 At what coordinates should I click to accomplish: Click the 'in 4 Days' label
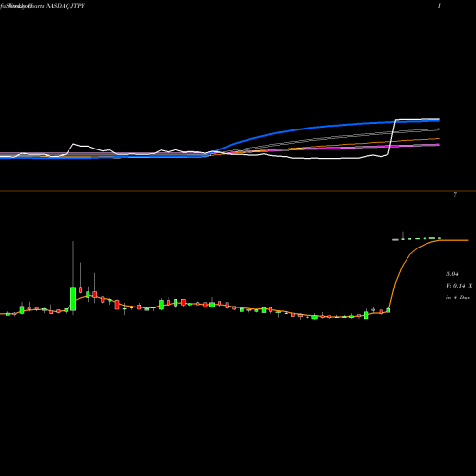[458, 298]
